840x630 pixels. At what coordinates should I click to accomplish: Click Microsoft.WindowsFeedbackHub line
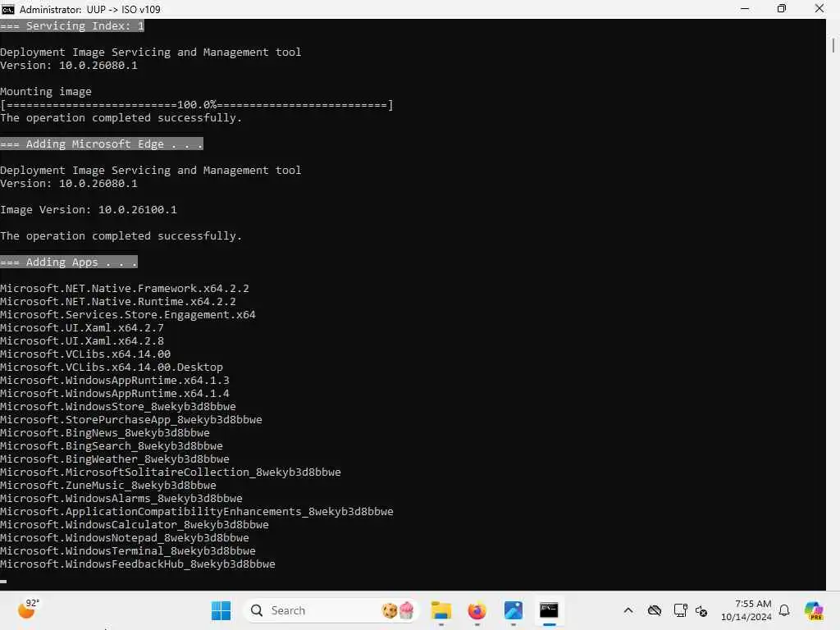[138, 564]
